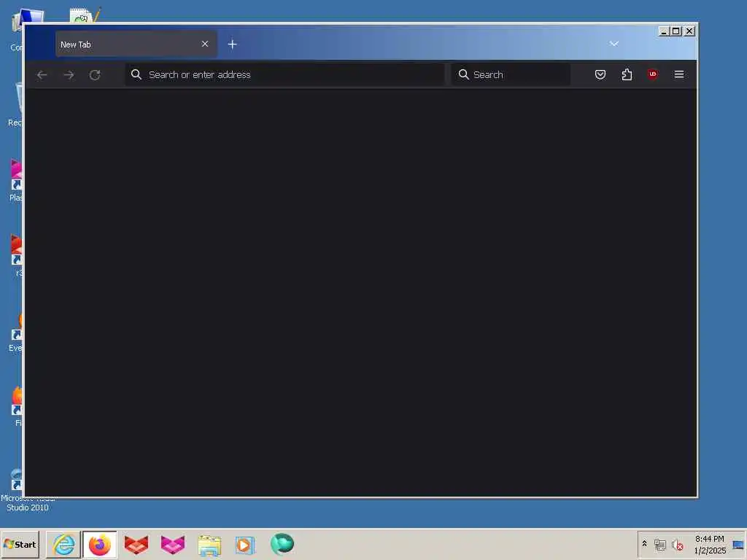Show hidden system tray icons
This screenshot has height=560, width=747.
click(x=645, y=543)
